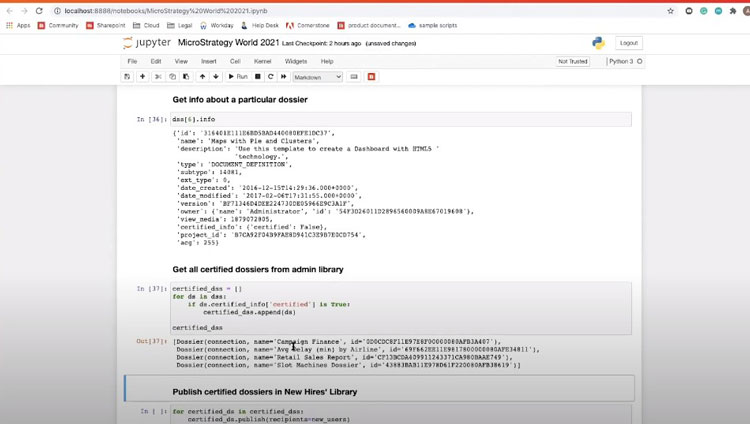Save the notebook with the save icon
This screenshot has height=424, width=750.
[127, 77]
